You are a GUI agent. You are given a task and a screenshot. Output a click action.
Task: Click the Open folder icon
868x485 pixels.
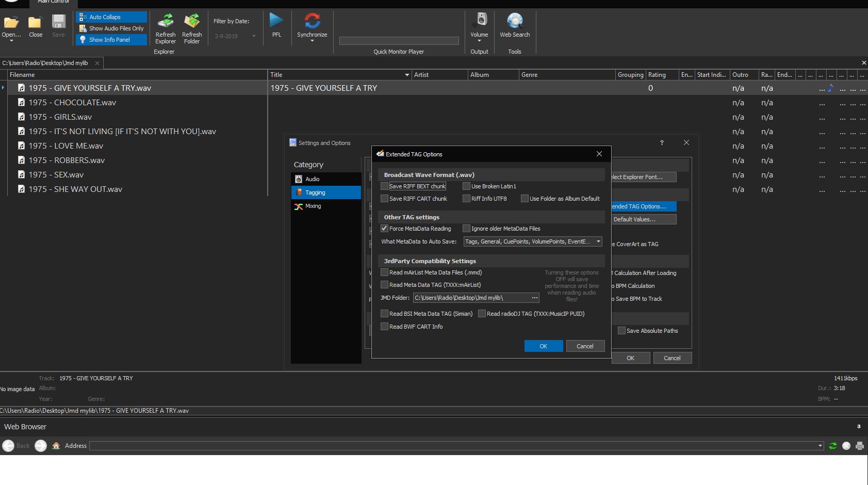click(x=11, y=22)
